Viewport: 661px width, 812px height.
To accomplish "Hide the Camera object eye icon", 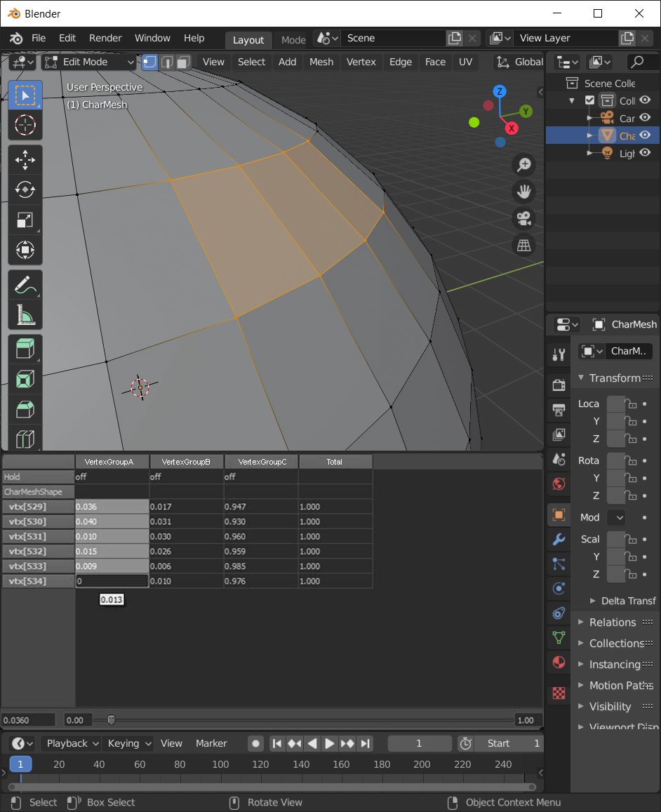I will pyautogui.click(x=645, y=117).
